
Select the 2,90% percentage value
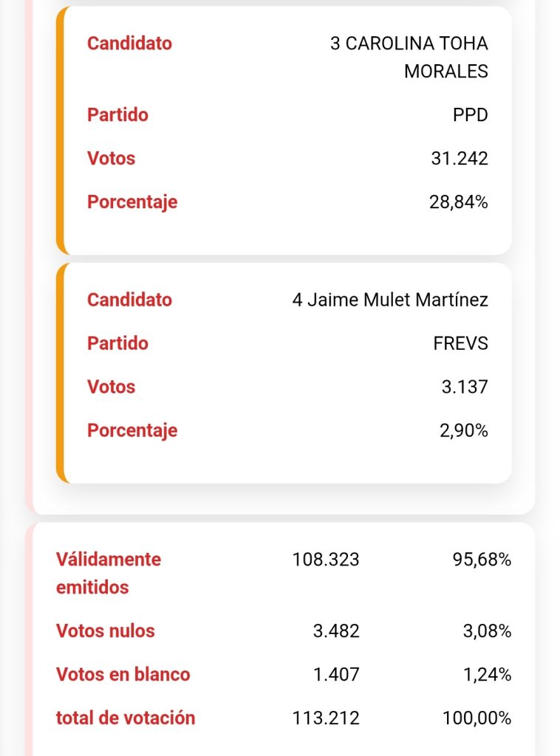point(463,430)
